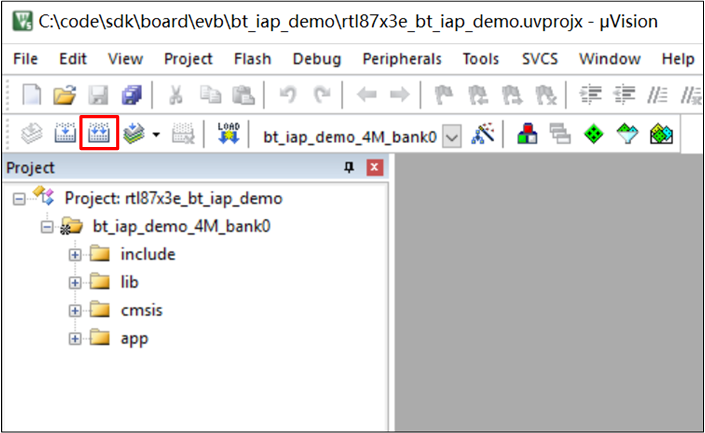Screen dimensions: 705x433
Task: Open Options for Target with the magic wand icon
Action: pos(483,134)
